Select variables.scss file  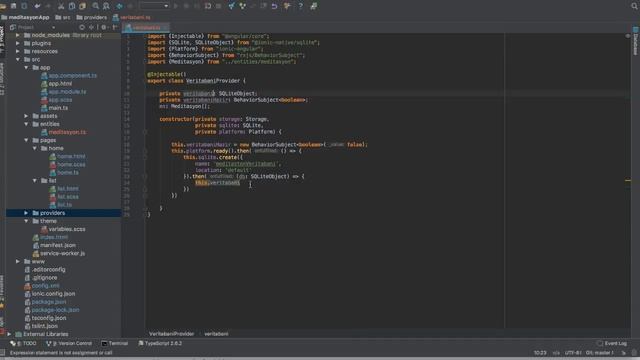(63, 229)
